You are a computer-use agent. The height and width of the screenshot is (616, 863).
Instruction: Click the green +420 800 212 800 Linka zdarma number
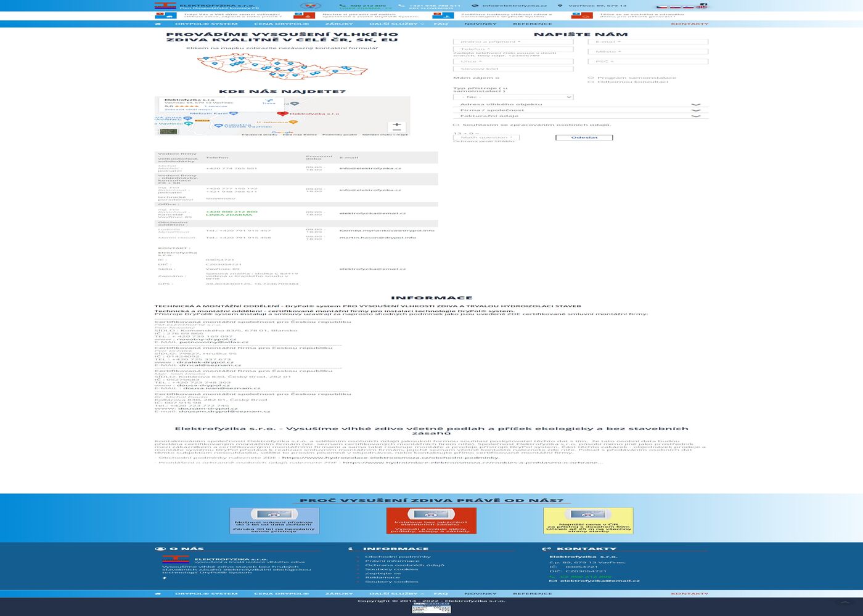click(x=232, y=213)
